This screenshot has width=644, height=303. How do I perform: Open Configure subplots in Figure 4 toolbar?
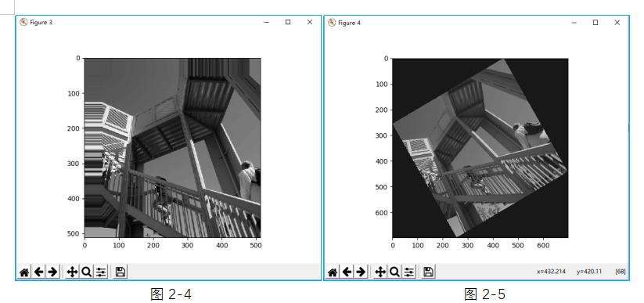(409, 272)
